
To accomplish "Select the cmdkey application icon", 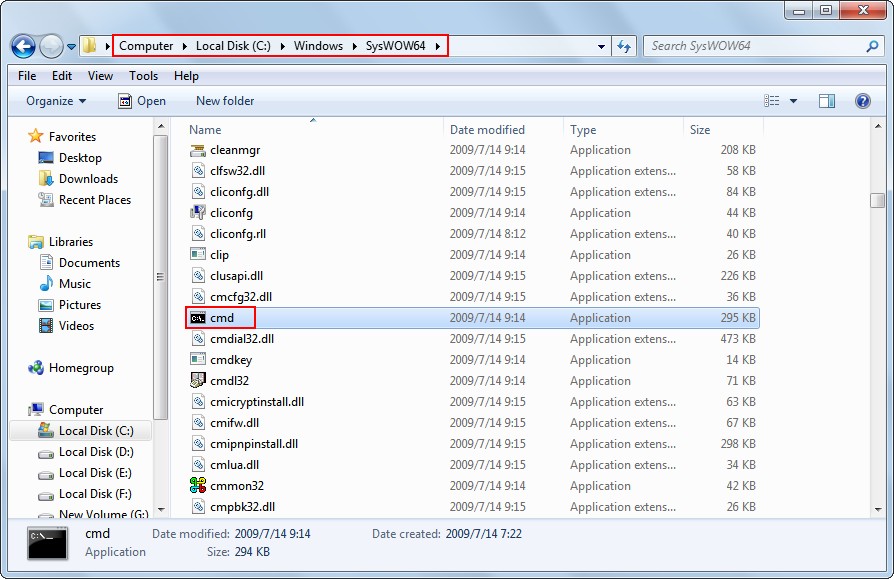I will pos(197,360).
